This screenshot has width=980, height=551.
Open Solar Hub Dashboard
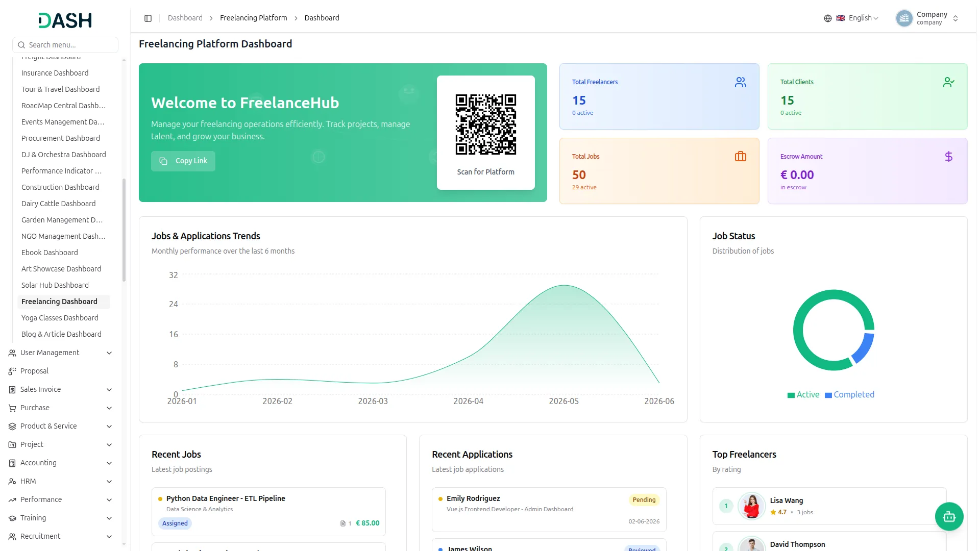click(64, 285)
